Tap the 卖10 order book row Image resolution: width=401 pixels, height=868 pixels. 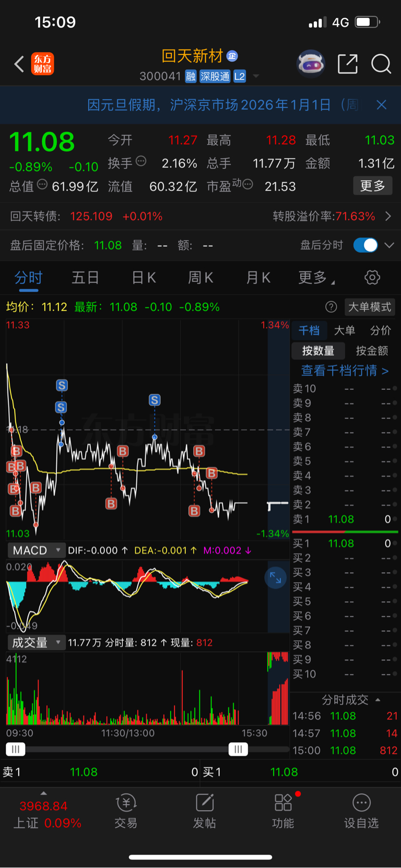[345, 389]
